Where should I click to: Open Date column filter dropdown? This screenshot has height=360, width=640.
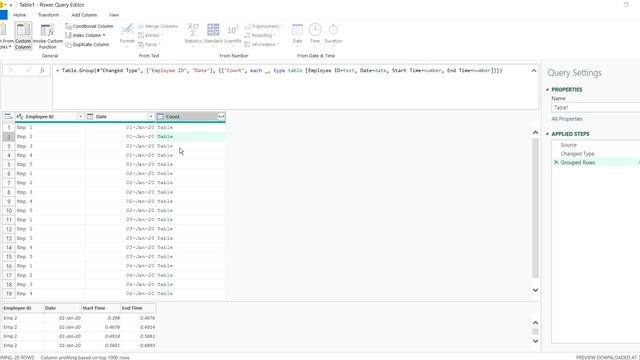click(151, 117)
